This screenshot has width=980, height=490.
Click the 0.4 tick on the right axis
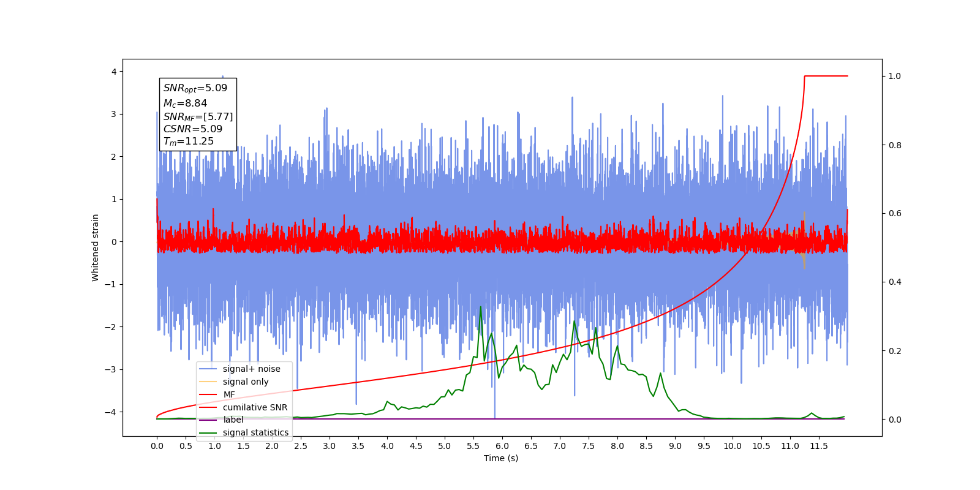[x=895, y=282]
